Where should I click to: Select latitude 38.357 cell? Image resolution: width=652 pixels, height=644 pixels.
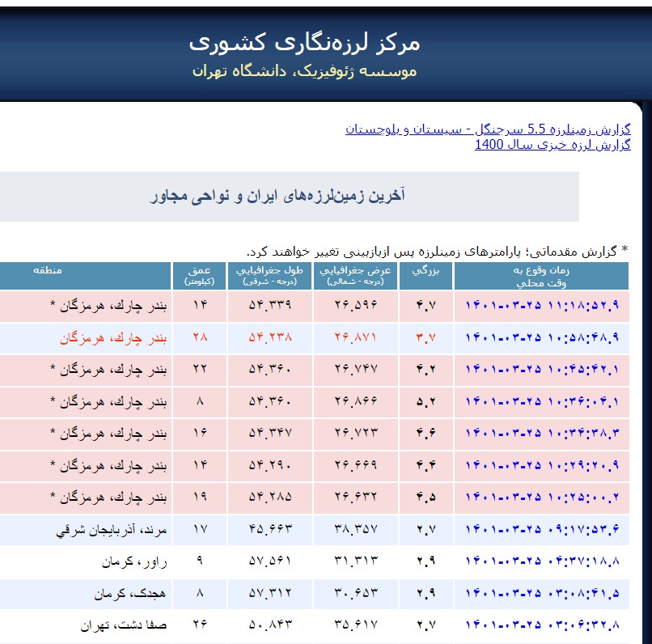pyautogui.click(x=356, y=529)
